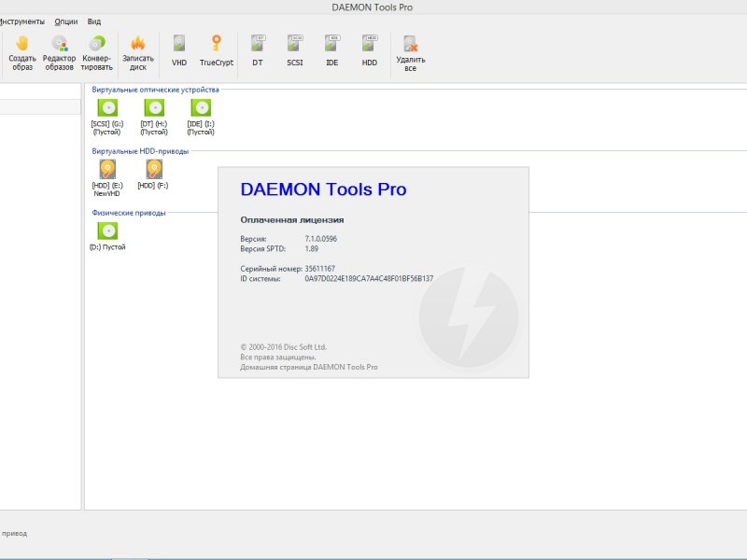The image size is (747, 560).
Task: Open the Опции menu
Action: tap(65, 21)
